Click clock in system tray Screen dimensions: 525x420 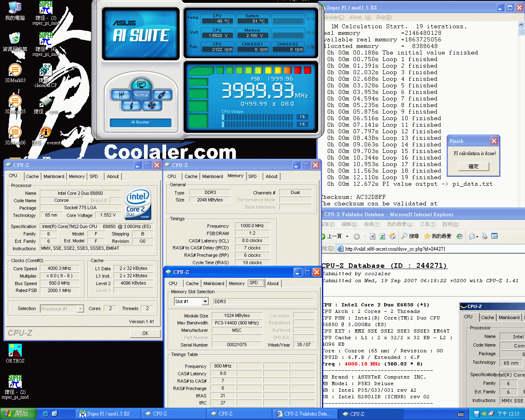(x=509, y=414)
